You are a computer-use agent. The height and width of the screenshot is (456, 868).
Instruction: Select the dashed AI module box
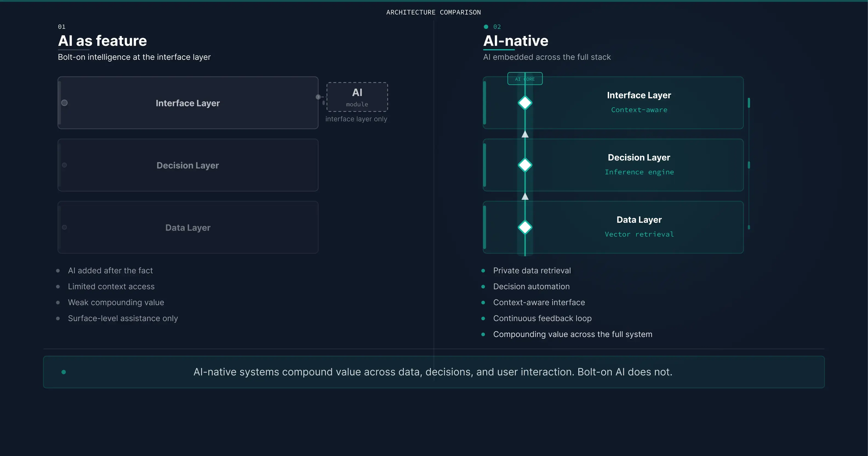coord(357,97)
